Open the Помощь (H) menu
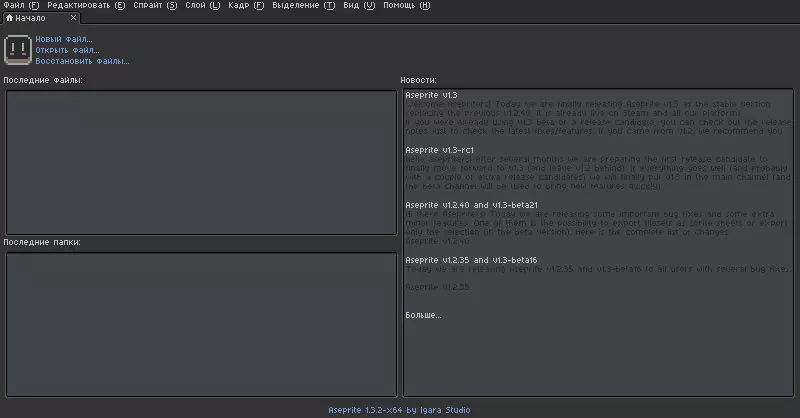The height and width of the screenshot is (418, 800). (x=407, y=5)
